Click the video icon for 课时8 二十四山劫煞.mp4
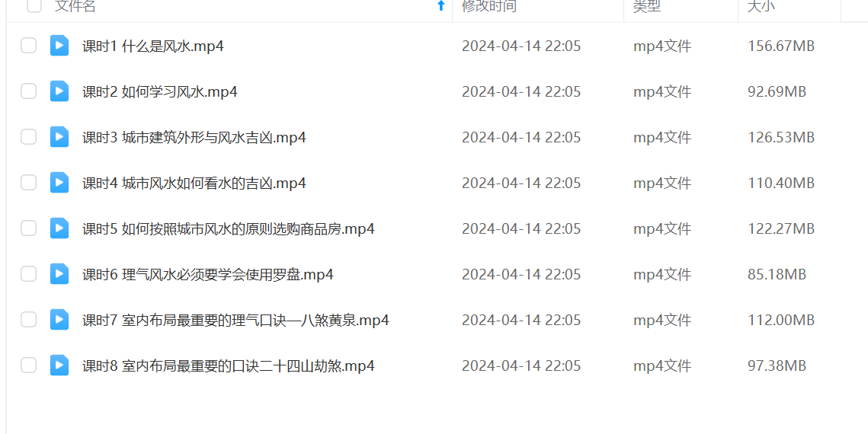 [59, 365]
